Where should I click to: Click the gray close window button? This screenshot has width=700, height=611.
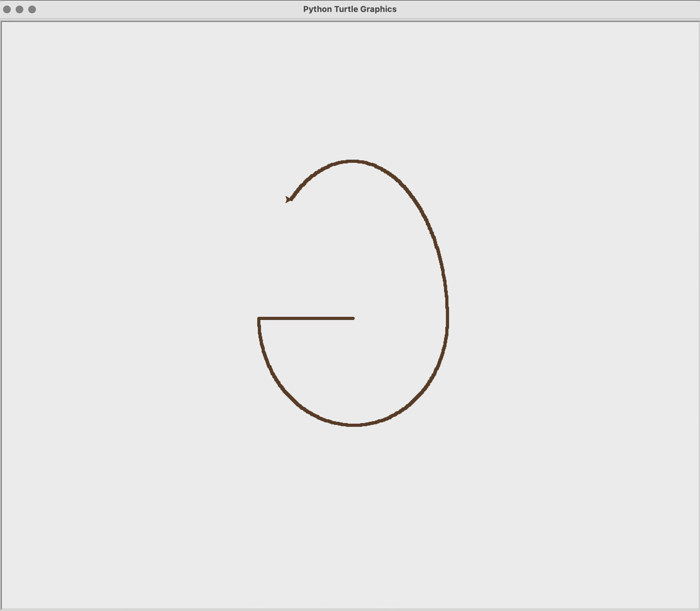pyautogui.click(x=7, y=9)
